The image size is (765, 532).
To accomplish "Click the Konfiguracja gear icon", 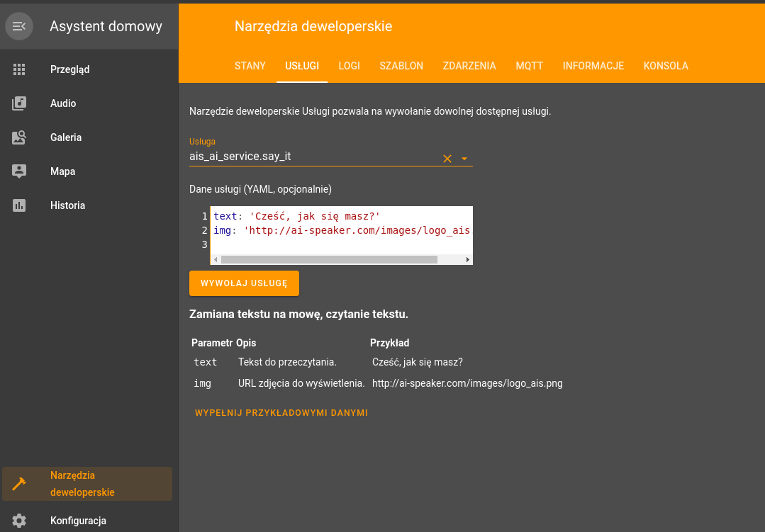I will click(19, 521).
